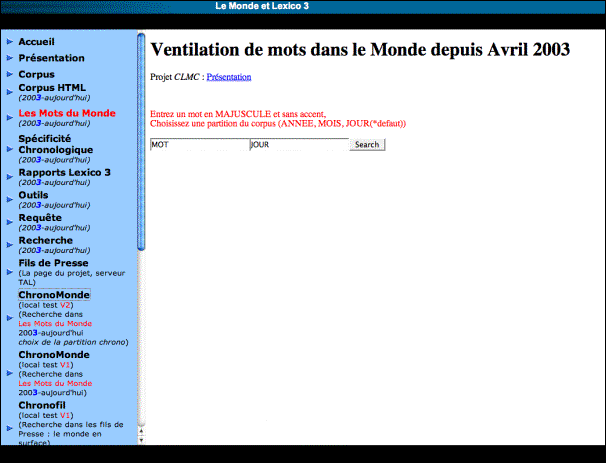Click the sidebar vertical scrollbar thumb

pyautogui.click(x=141, y=142)
